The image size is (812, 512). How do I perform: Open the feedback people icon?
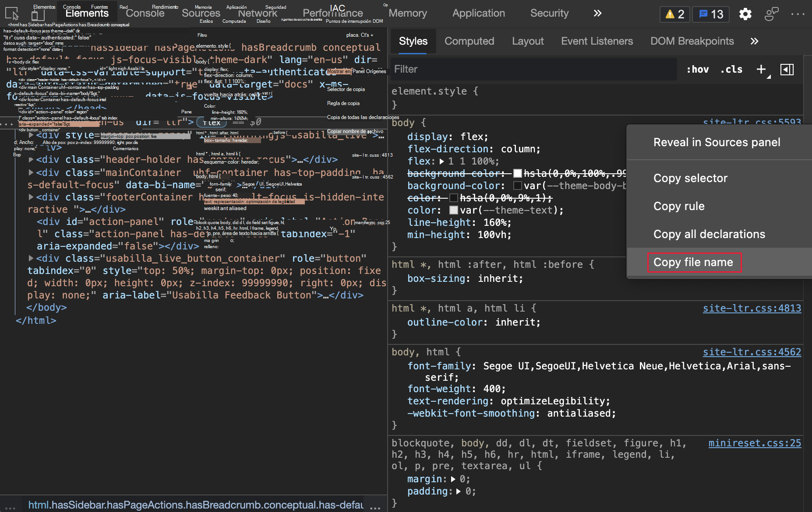click(771, 14)
